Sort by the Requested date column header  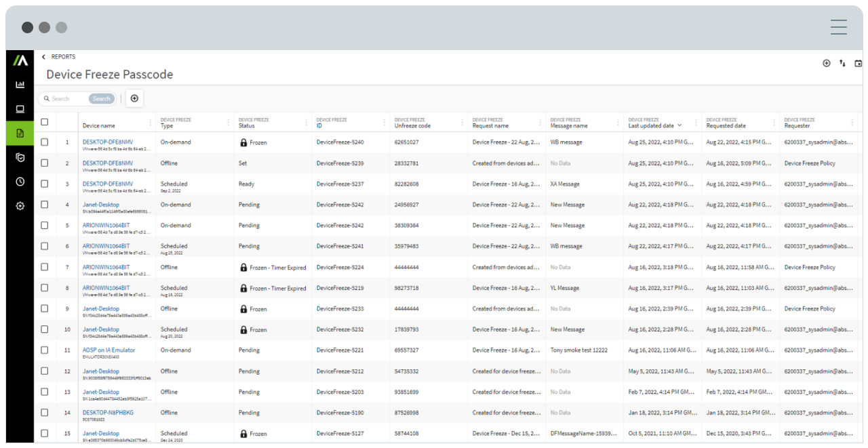click(x=726, y=125)
